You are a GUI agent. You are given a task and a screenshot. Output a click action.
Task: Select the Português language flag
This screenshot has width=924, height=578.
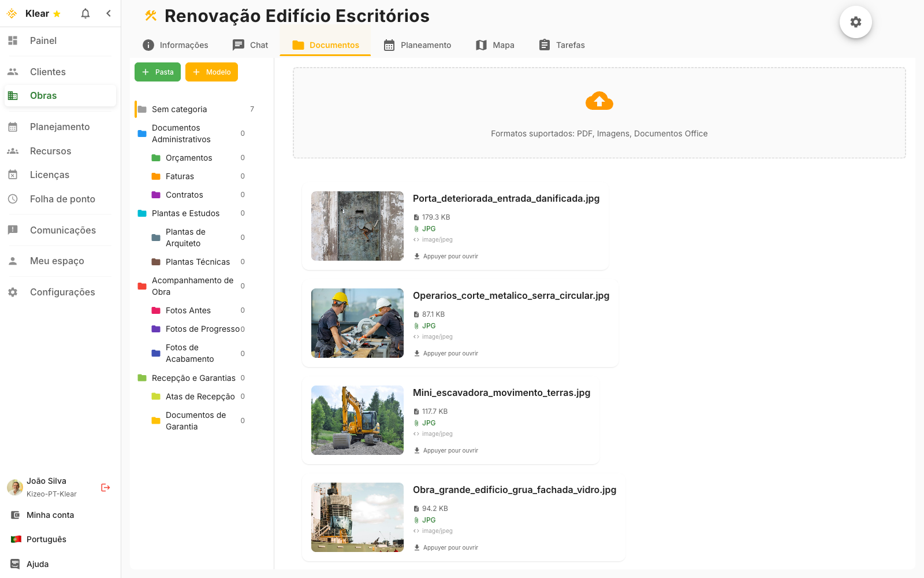click(16, 539)
